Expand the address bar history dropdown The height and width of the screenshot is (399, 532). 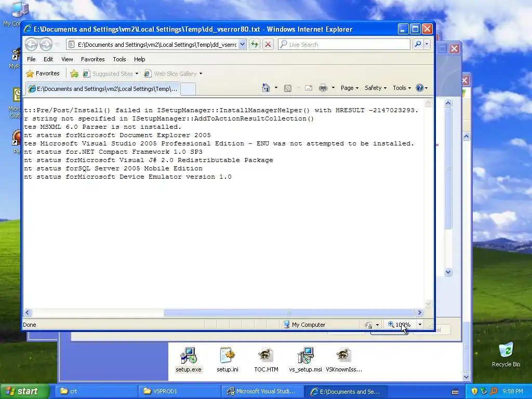tap(242, 45)
